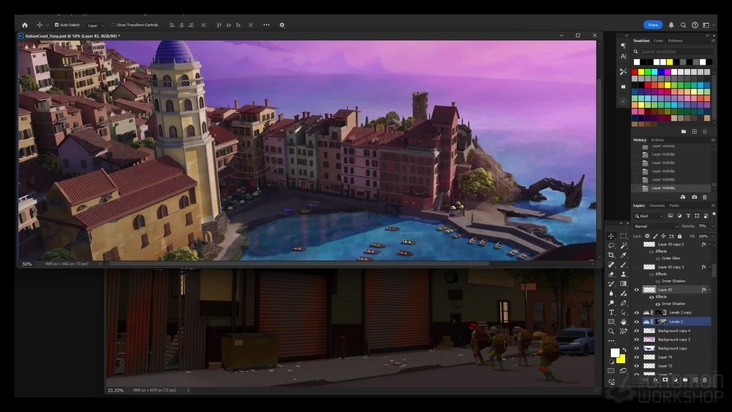
Task: Delete layer using Layers panel trash icon
Action: (705, 380)
